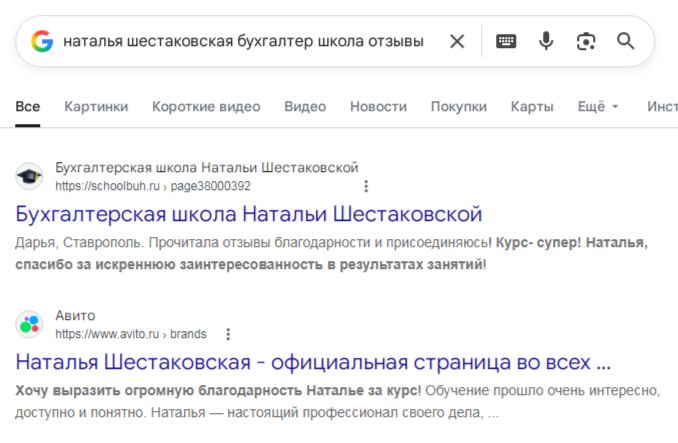
Task: Open Бухгалтерская школа Натальи Шестаковской result title
Action: click(249, 214)
